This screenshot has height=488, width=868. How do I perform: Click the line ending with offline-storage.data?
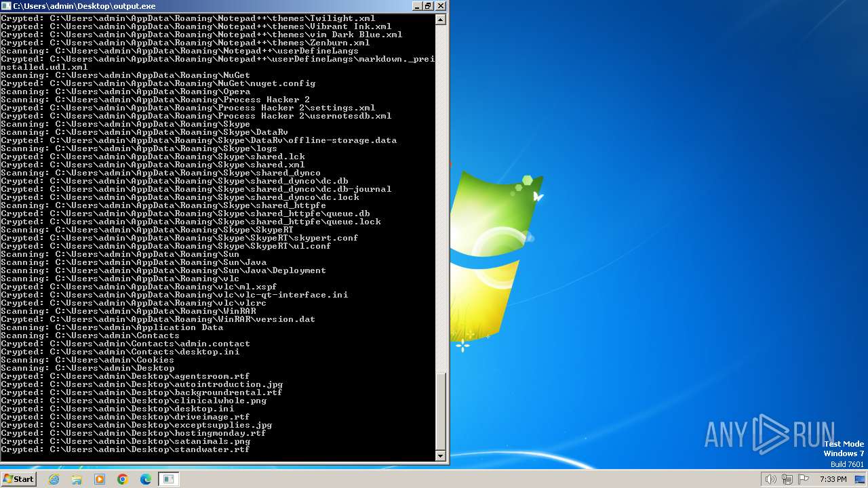click(199, 140)
